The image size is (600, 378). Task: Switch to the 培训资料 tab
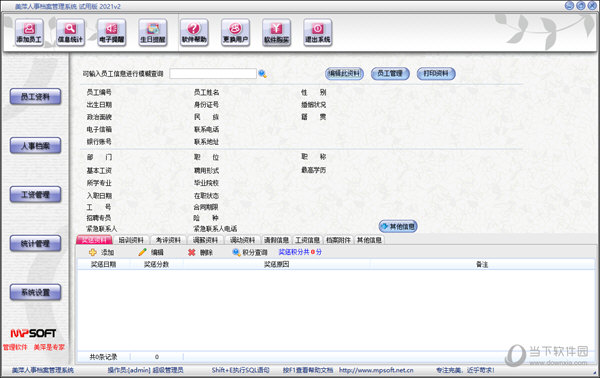(131, 240)
